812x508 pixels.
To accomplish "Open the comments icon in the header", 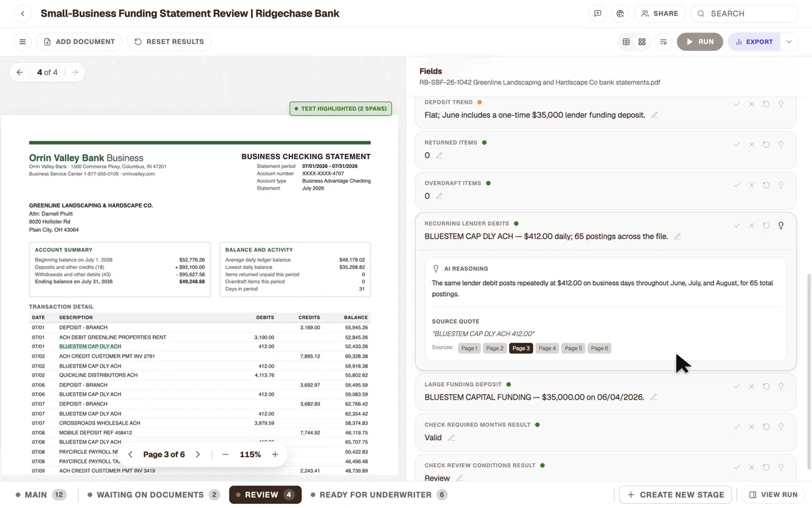I will click(597, 14).
